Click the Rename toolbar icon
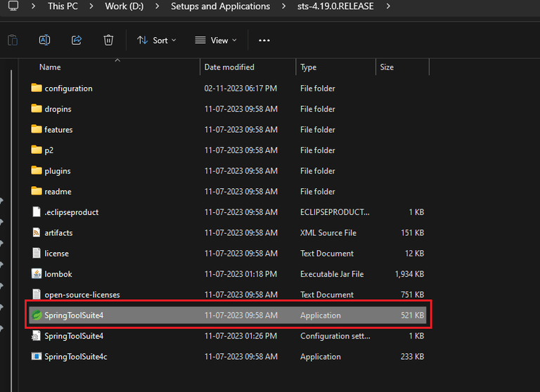The width and height of the screenshot is (540, 392). click(44, 40)
